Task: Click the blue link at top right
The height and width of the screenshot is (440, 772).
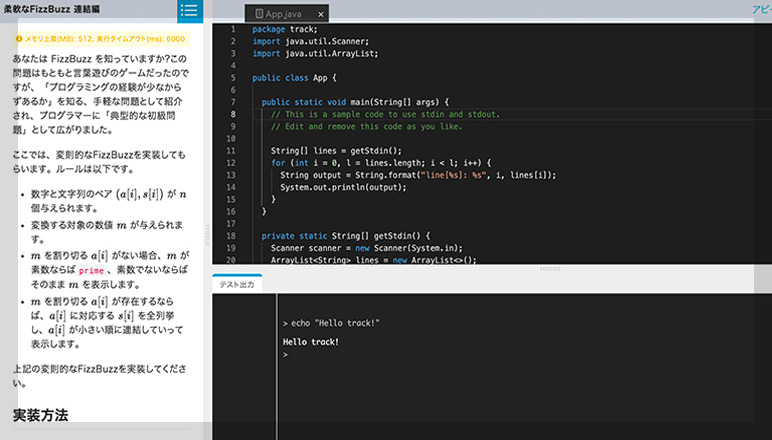Action: [761, 9]
